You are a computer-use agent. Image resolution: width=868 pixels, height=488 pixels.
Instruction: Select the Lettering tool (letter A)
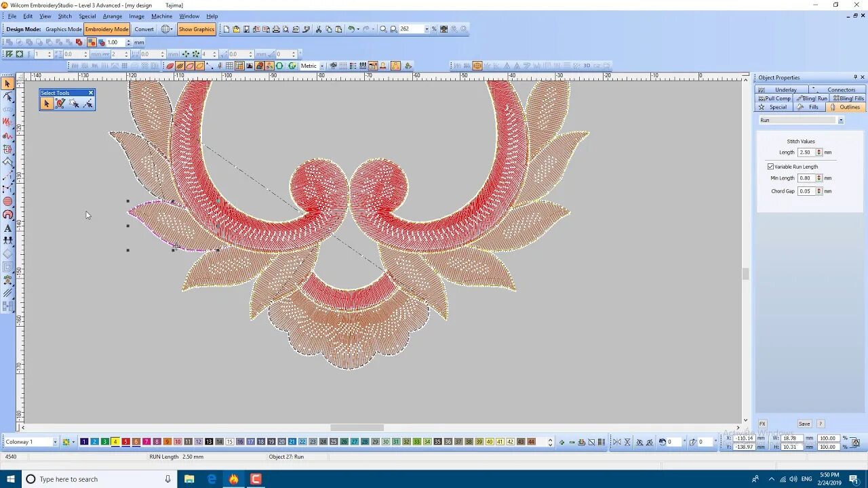point(7,228)
